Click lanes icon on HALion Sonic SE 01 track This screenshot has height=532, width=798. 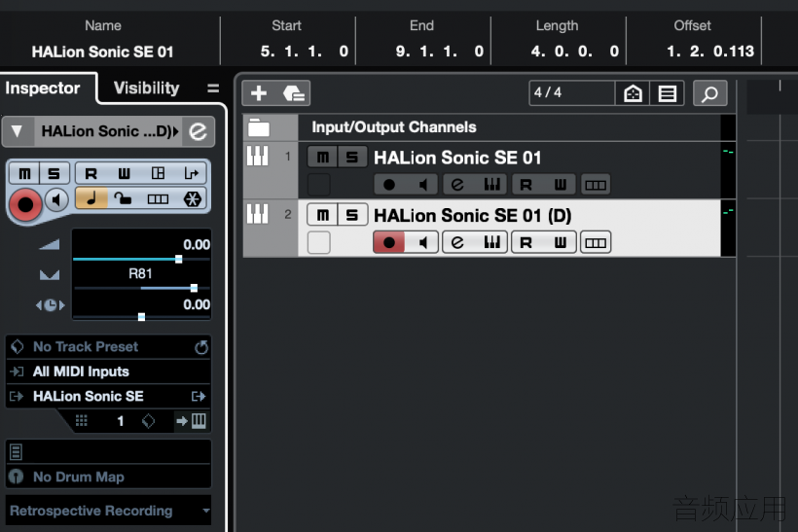coord(595,184)
